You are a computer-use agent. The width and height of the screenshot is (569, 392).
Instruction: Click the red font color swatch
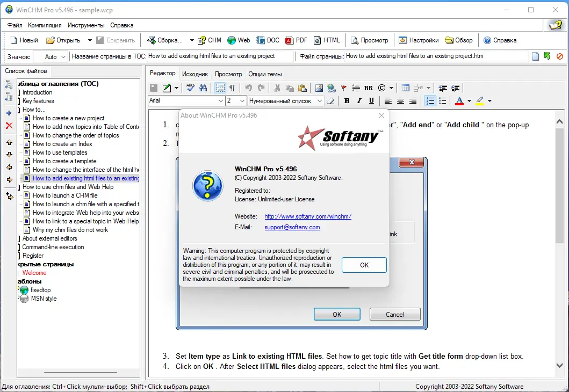pos(459,101)
